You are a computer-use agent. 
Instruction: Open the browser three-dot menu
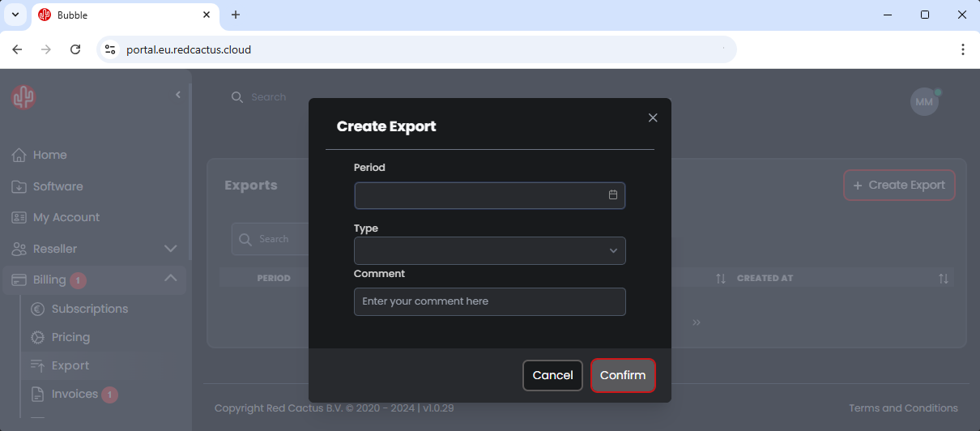pyautogui.click(x=962, y=49)
